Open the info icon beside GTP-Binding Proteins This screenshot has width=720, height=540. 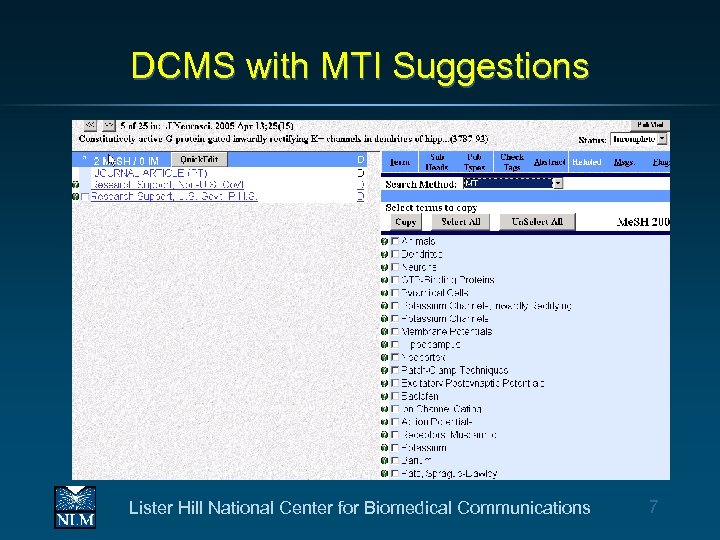point(385,280)
